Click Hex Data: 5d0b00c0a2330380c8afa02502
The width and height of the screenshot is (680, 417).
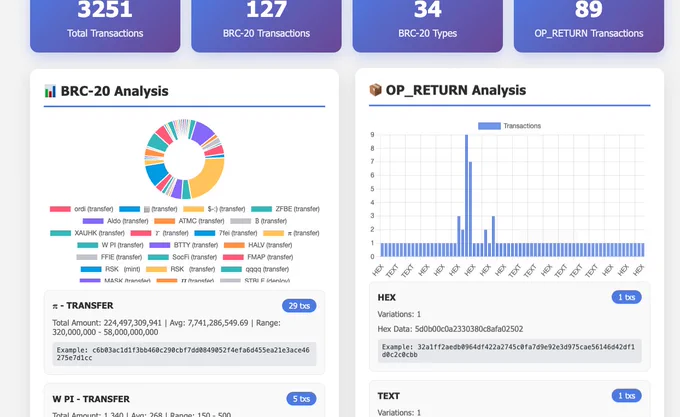tap(450, 329)
